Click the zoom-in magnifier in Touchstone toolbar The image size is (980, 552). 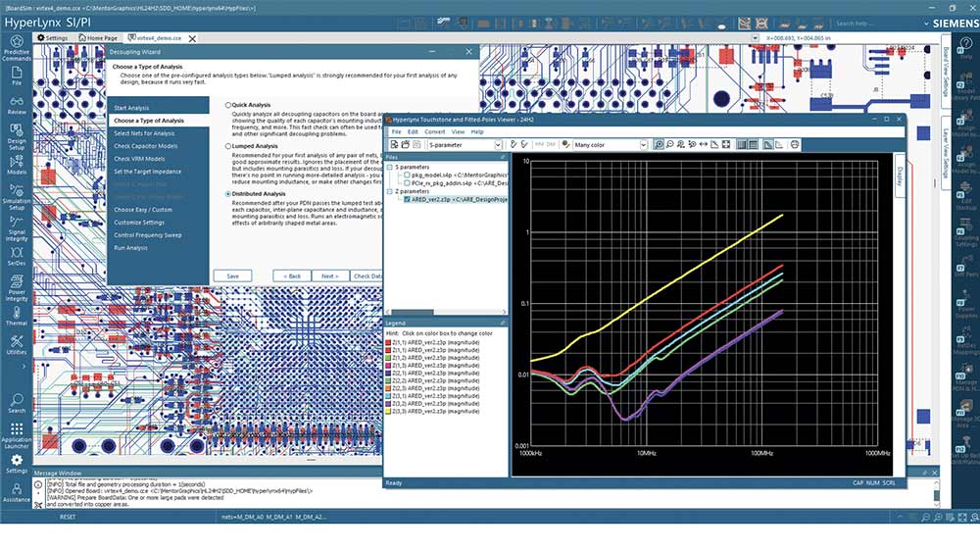pyautogui.click(x=659, y=144)
